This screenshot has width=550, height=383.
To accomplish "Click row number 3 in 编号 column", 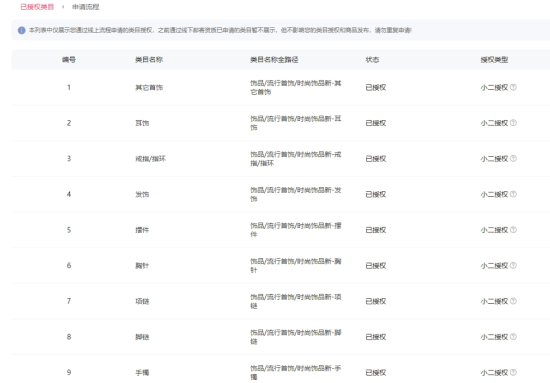I will (x=69, y=159).
